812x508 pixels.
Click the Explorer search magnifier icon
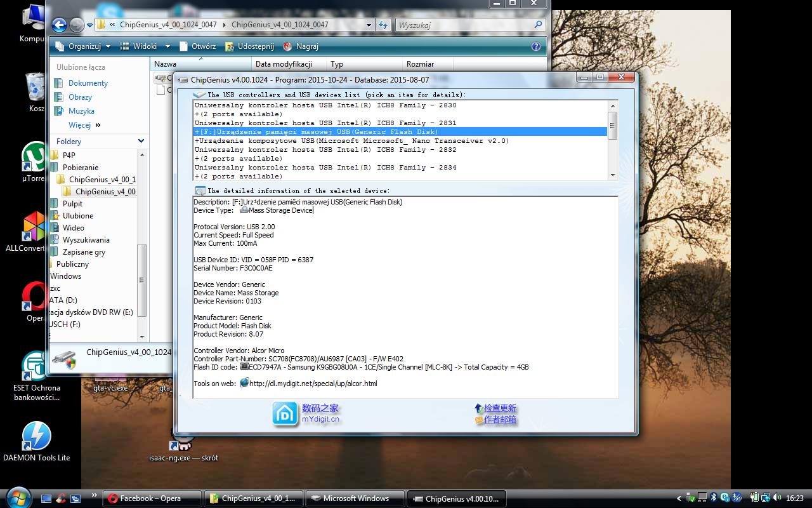(539, 25)
